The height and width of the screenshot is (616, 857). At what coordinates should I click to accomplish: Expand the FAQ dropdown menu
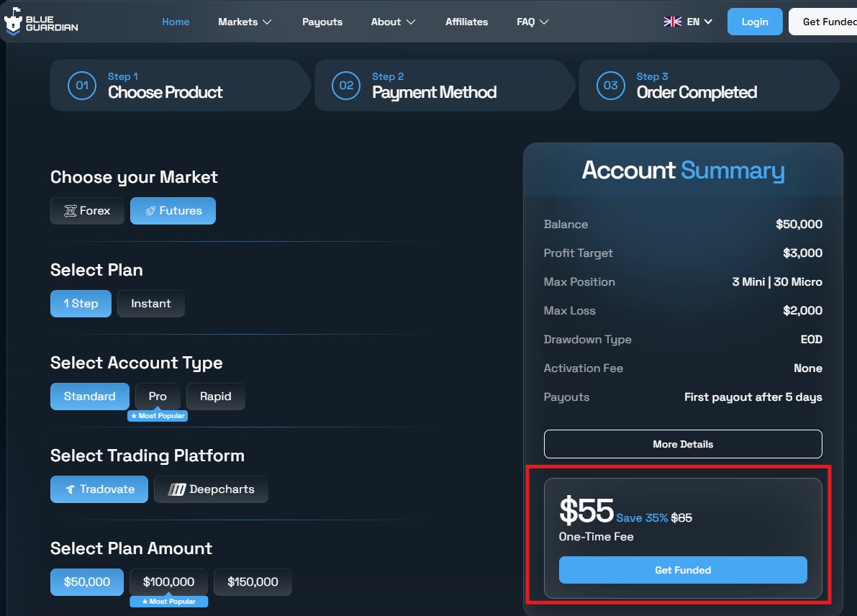(532, 22)
